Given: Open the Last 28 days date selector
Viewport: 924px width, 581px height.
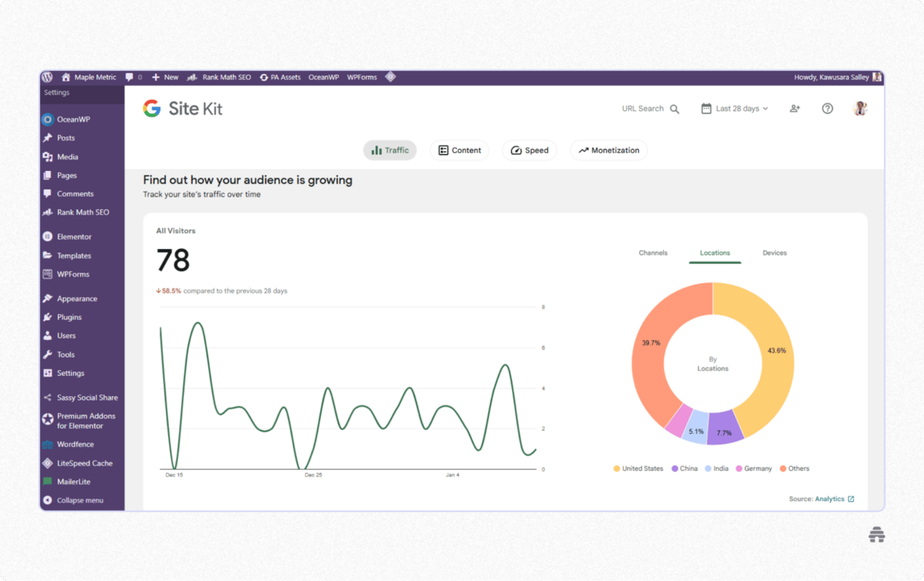Looking at the screenshot, I should tap(734, 108).
